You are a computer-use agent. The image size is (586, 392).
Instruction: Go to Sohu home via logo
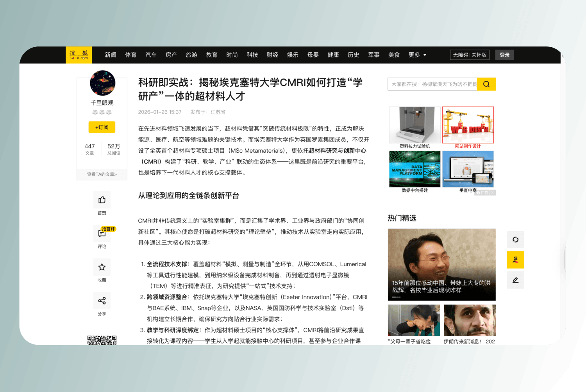tap(79, 55)
